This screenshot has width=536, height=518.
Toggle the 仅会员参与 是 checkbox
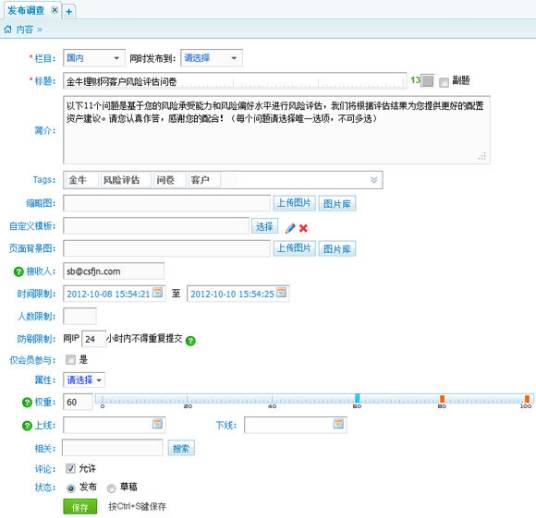(x=70, y=359)
